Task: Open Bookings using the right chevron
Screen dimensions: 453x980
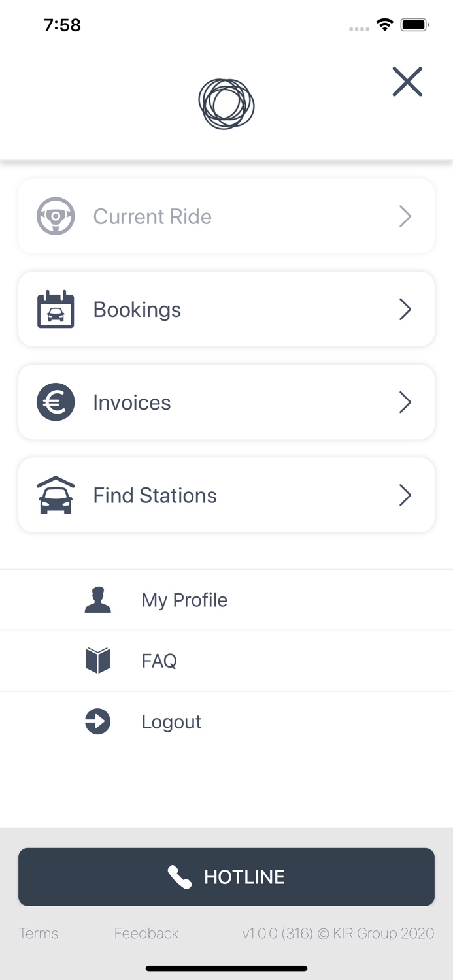Action: point(405,309)
